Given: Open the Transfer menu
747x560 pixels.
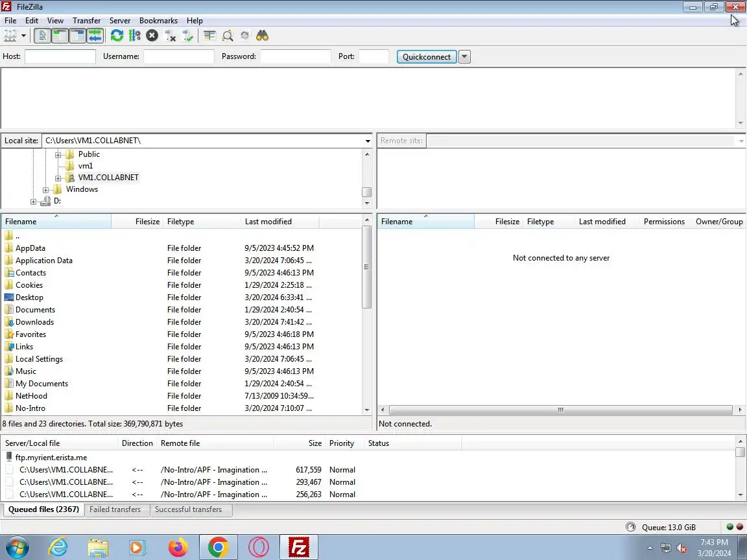Looking at the screenshot, I should coord(86,21).
